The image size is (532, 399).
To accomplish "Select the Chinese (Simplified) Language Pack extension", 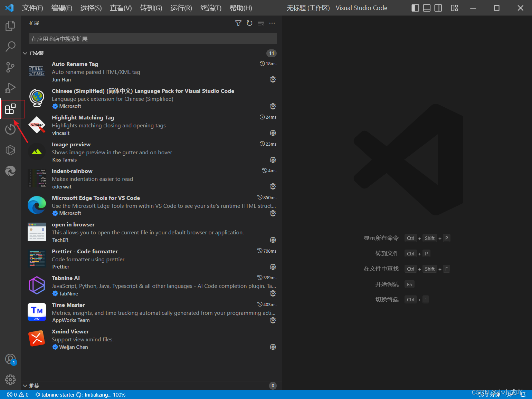I will pos(152,98).
